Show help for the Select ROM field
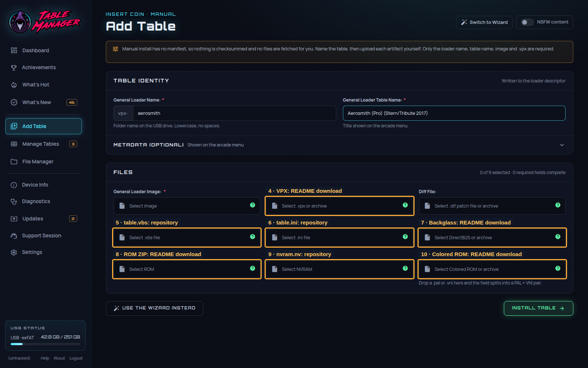This screenshot has width=588, height=368. (252, 268)
